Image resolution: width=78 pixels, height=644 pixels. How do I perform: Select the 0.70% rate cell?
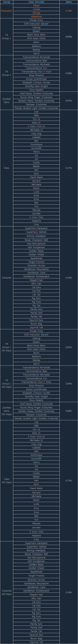point(69,481)
